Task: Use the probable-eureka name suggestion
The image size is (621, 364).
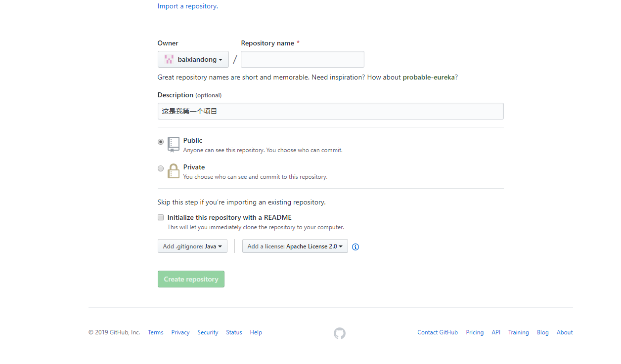Action: coord(429,77)
